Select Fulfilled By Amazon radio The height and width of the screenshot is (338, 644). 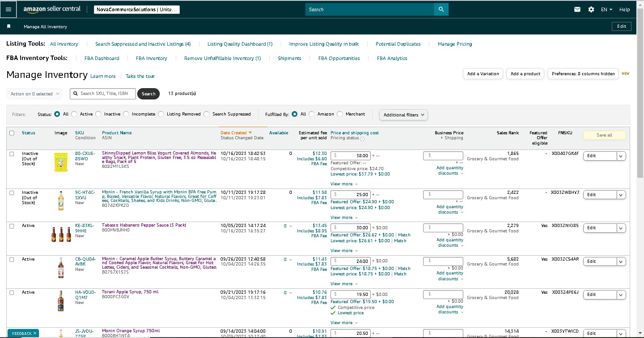click(x=312, y=114)
